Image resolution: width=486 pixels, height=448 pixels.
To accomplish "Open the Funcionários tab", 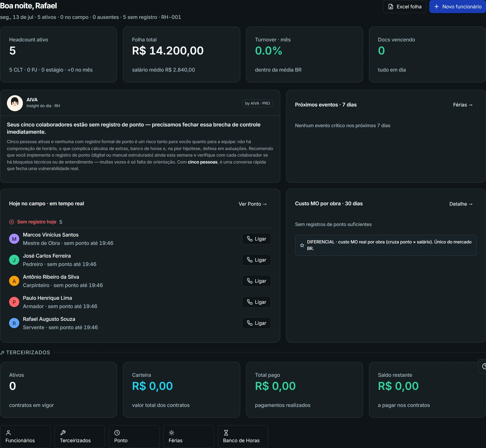I will tap(25, 437).
